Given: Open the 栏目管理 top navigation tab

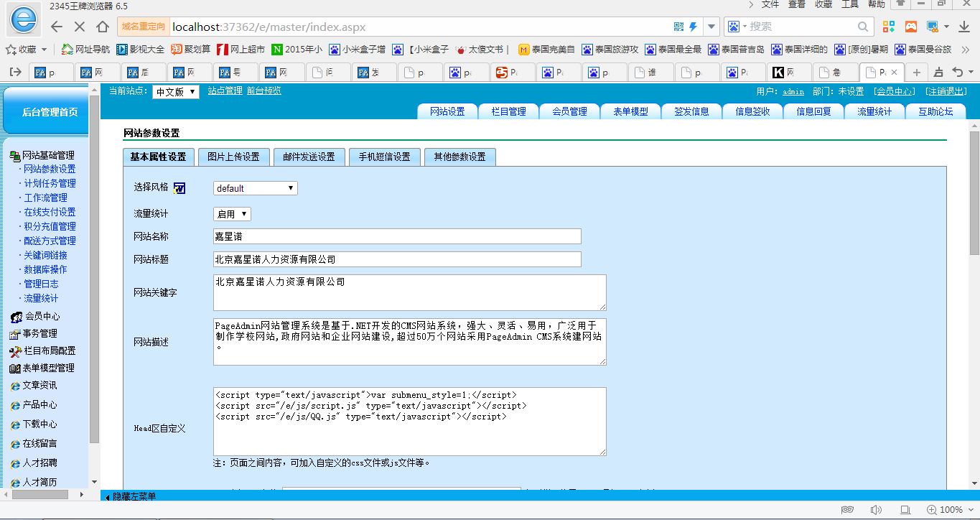Looking at the screenshot, I should click(508, 111).
